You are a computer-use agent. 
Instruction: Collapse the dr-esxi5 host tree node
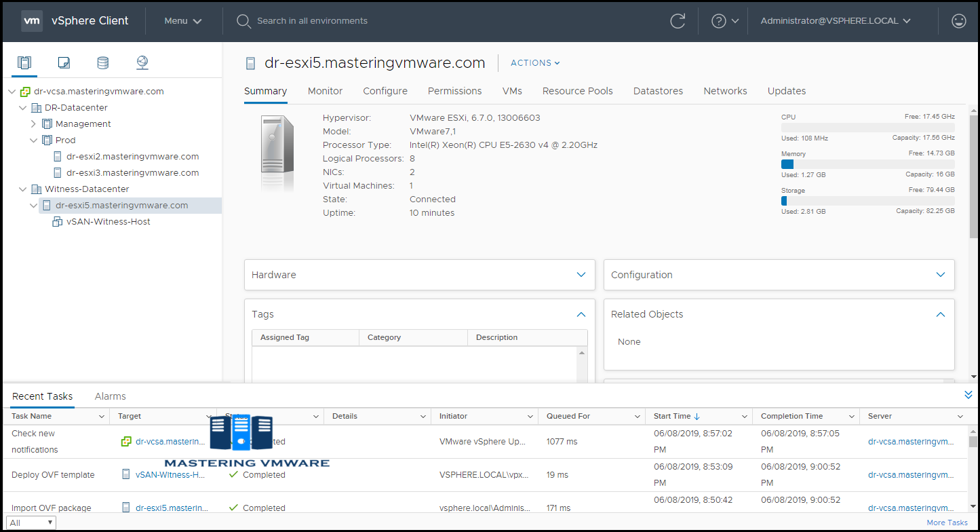34,206
